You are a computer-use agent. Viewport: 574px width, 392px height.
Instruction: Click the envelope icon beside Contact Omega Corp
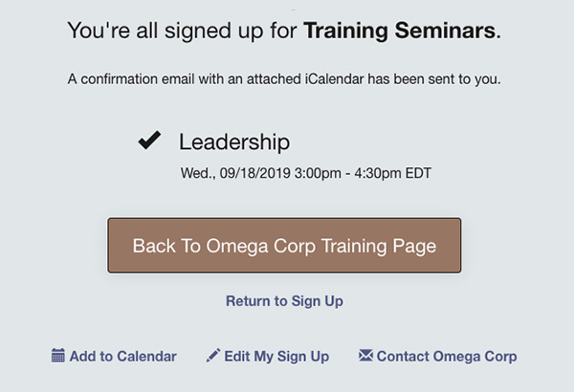(365, 355)
